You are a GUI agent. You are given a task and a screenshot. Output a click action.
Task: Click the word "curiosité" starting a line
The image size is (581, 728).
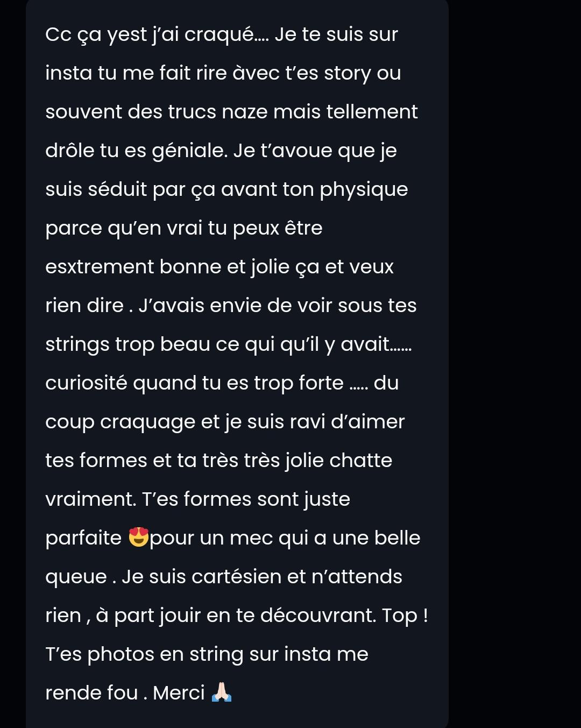coord(86,383)
